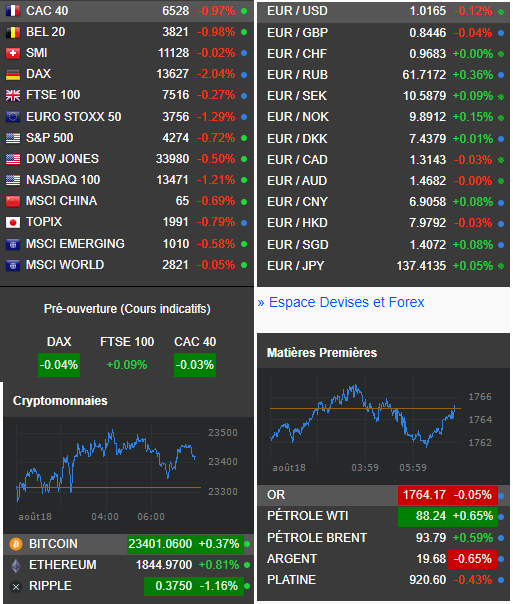Open the EUR / JPY pair

click(383, 266)
